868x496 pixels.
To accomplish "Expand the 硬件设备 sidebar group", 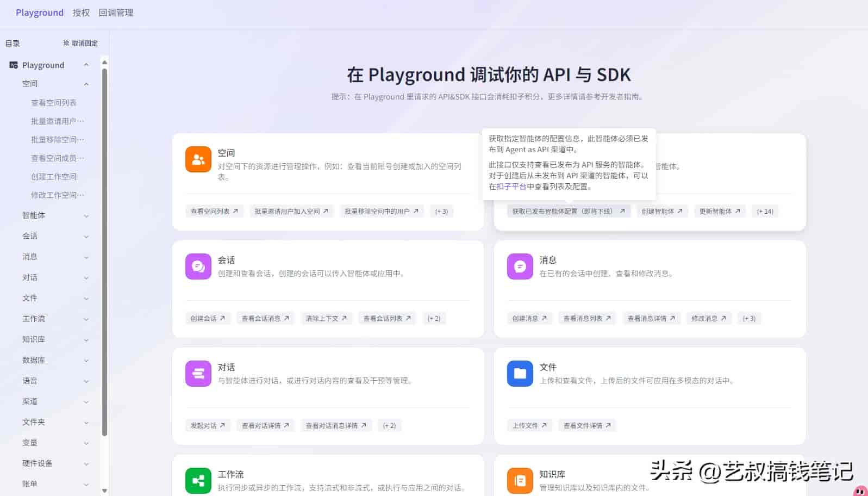I will tap(86, 464).
